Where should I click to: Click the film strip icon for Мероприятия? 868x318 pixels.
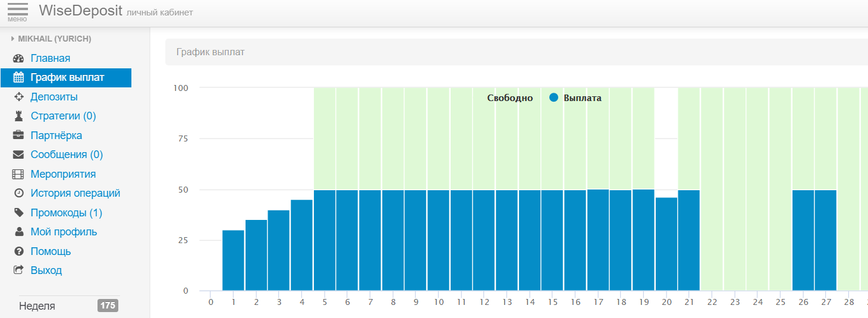click(x=18, y=174)
